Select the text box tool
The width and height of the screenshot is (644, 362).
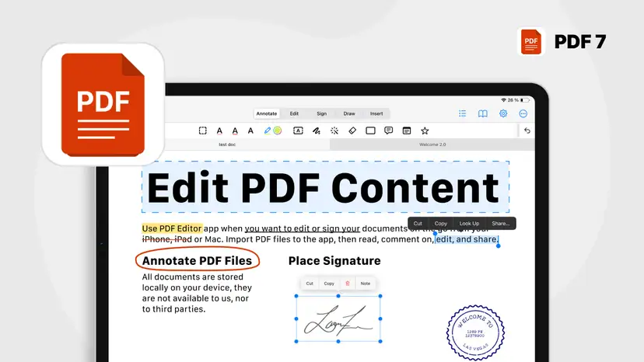[298, 131]
